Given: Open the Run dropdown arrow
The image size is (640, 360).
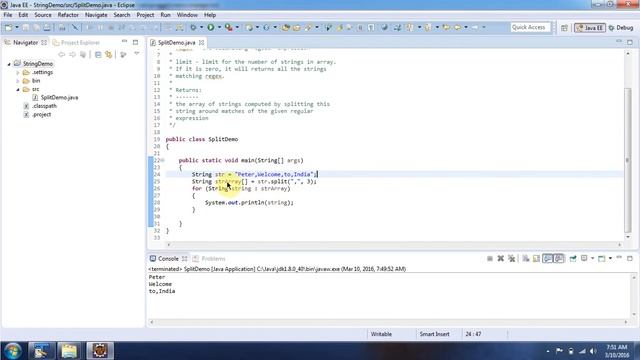Looking at the screenshot, I should [219, 27].
